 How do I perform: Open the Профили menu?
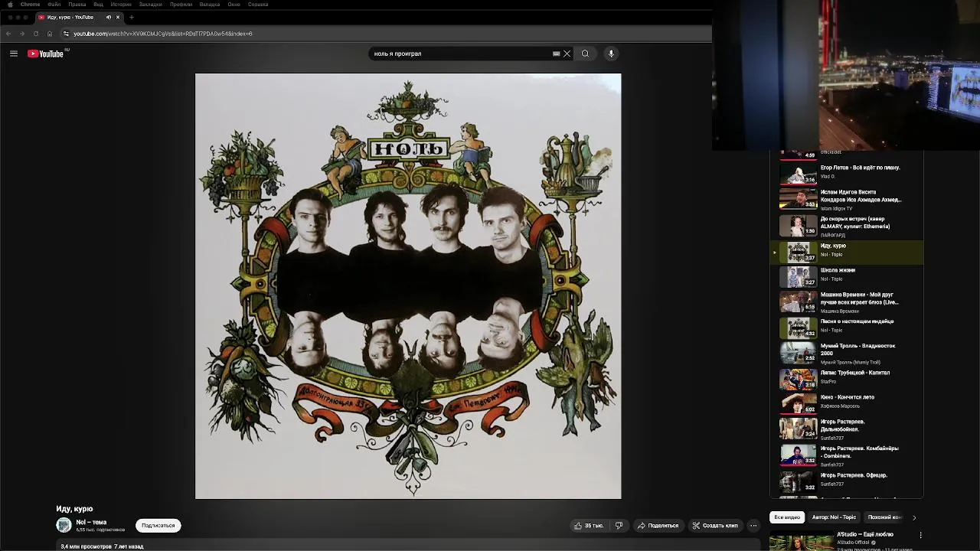[181, 5]
